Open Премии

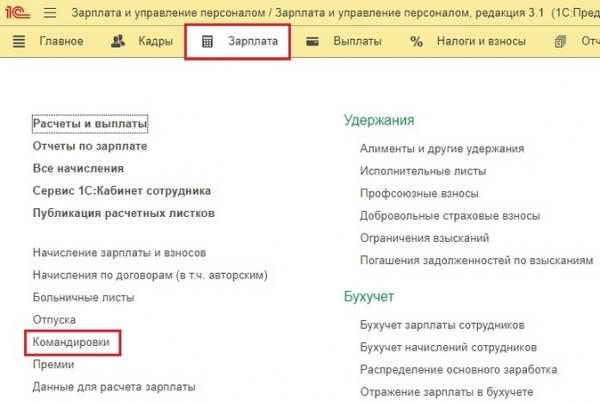click(x=53, y=364)
